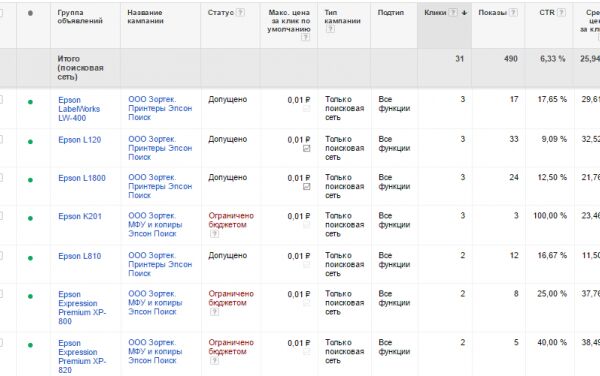Click green status dot of Epson L1800

click(30, 180)
